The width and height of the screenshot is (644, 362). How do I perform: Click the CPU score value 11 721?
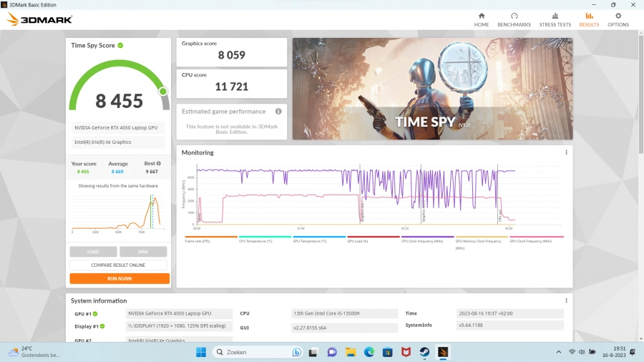pos(232,87)
